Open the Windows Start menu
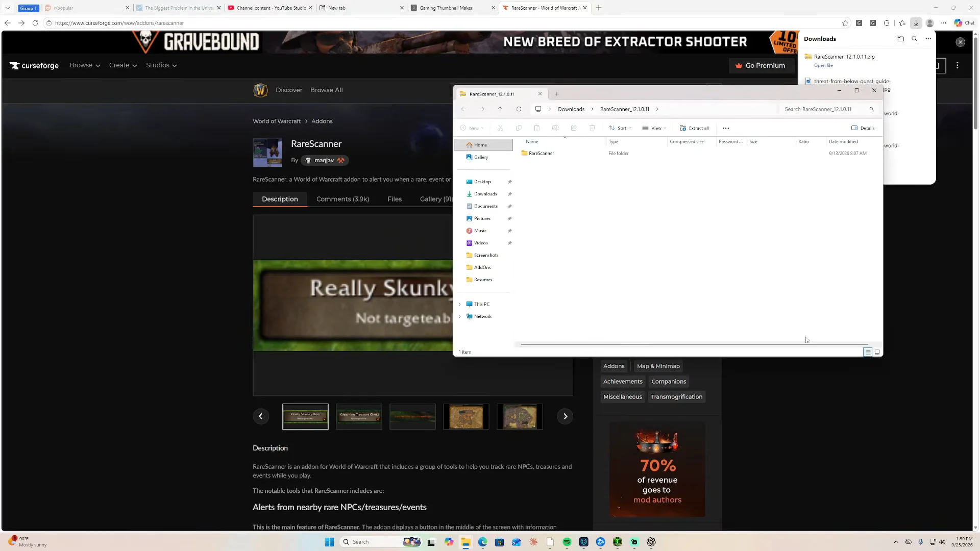Screen dimensions: 980x551 329,542
